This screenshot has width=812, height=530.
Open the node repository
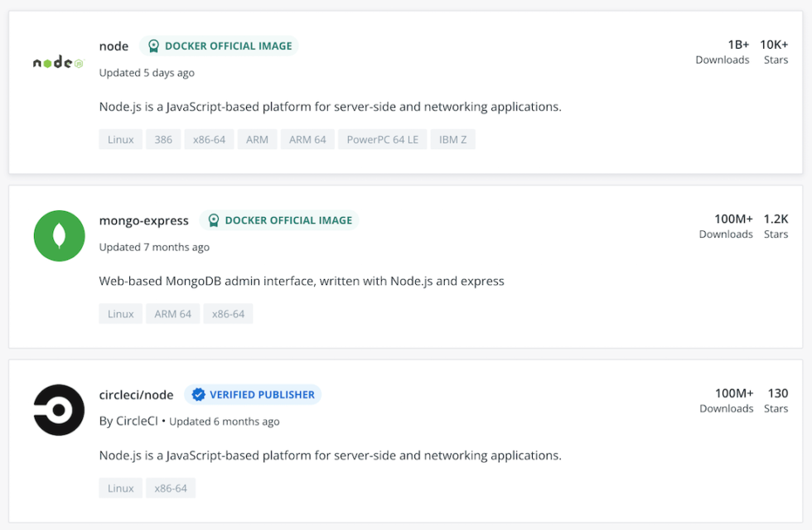tap(114, 46)
